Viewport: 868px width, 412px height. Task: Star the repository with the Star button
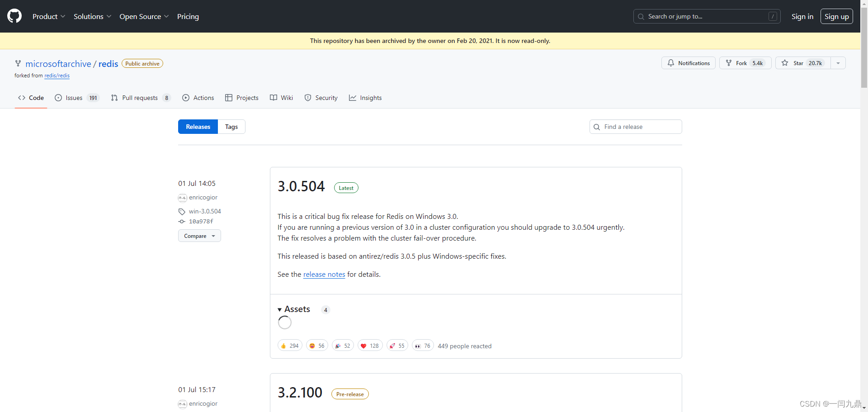(x=803, y=63)
